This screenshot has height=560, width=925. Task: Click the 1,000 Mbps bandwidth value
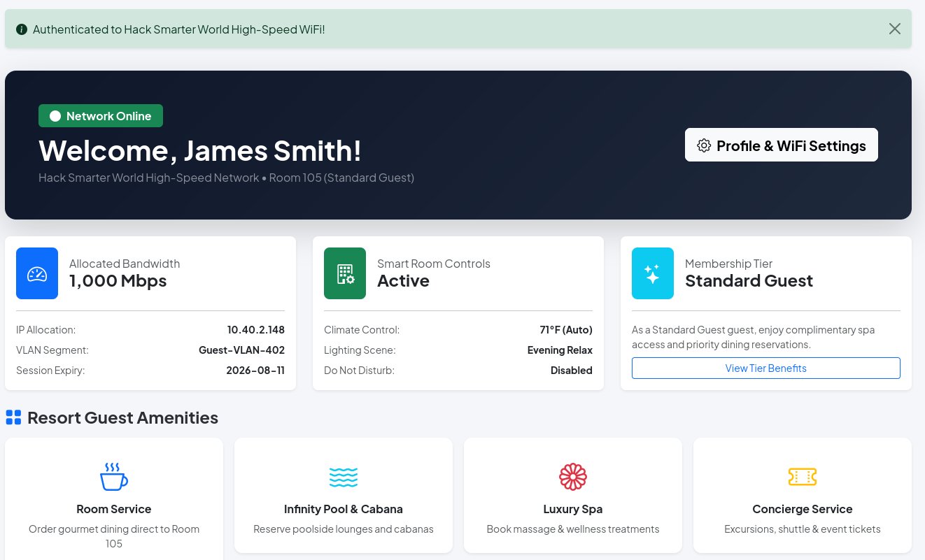pyautogui.click(x=118, y=280)
